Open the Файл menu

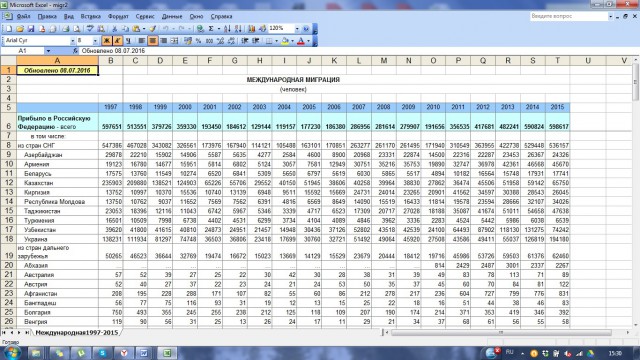point(24,16)
